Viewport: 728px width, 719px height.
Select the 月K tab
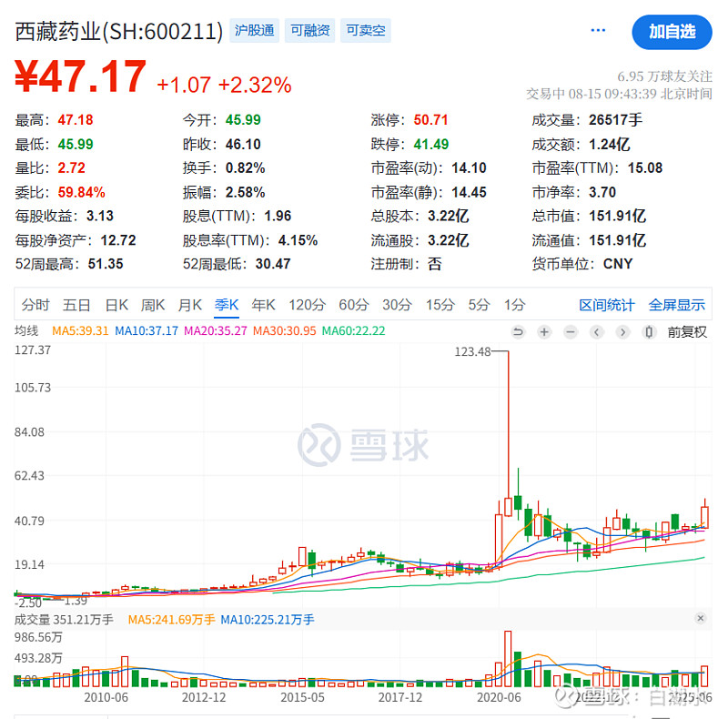coord(190,305)
